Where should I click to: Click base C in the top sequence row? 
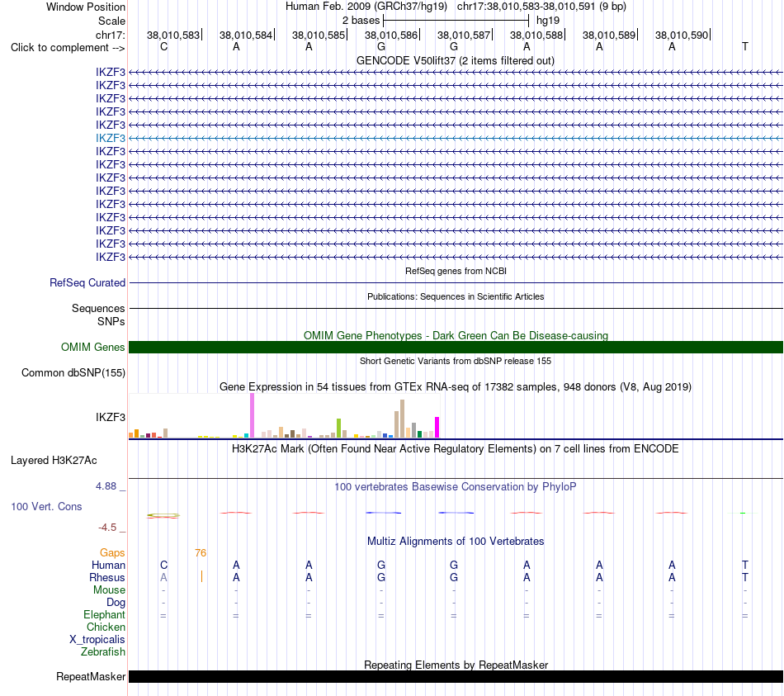tap(163, 46)
